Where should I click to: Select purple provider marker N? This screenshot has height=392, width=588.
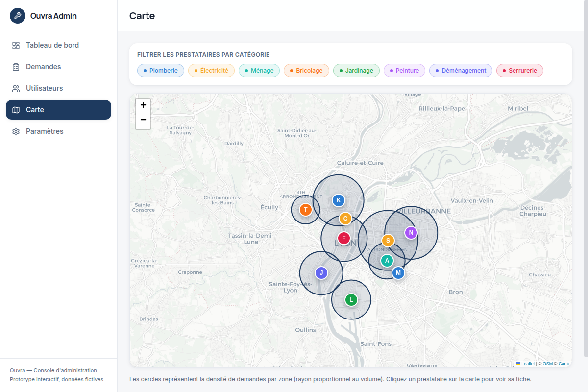[x=411, y=233]
